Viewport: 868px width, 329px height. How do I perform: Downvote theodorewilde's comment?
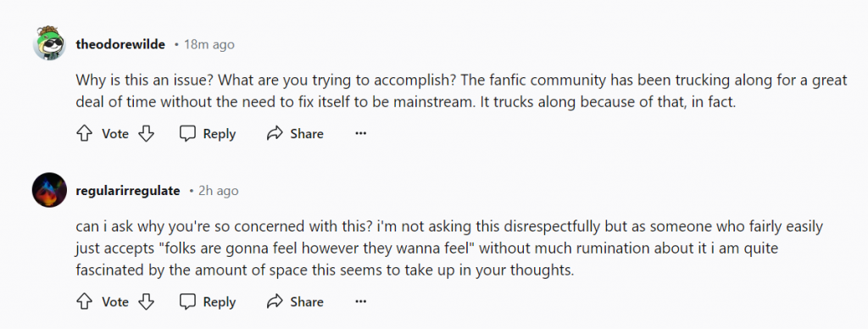(x=146, y=133)
